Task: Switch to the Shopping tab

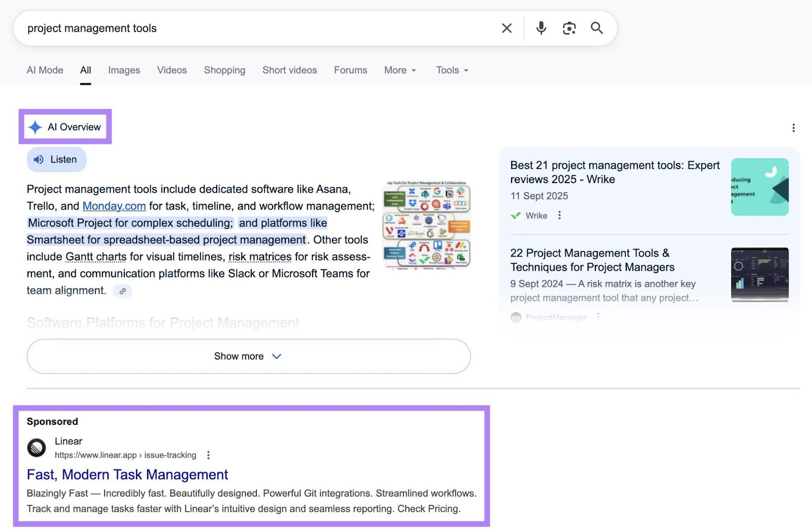Action: [224, 70]
